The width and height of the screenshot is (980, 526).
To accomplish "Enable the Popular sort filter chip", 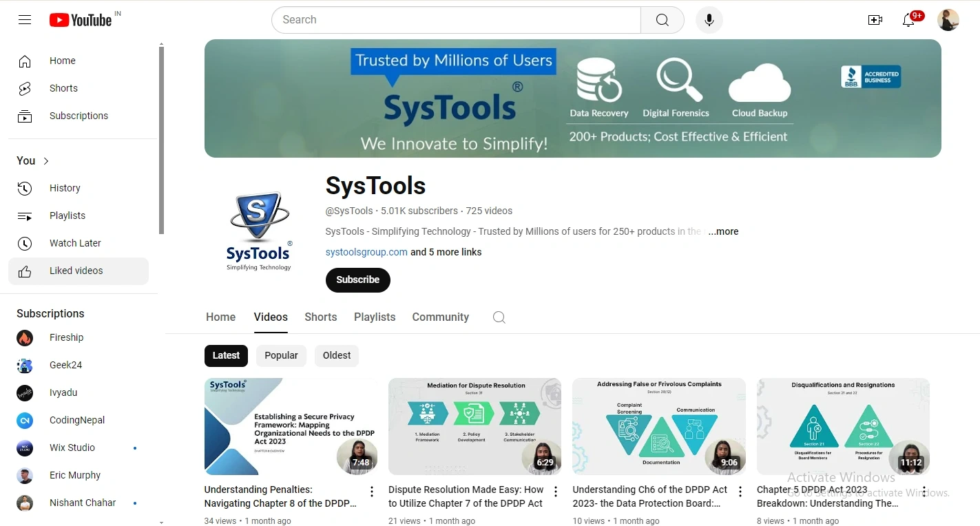I will pos(281,355).
